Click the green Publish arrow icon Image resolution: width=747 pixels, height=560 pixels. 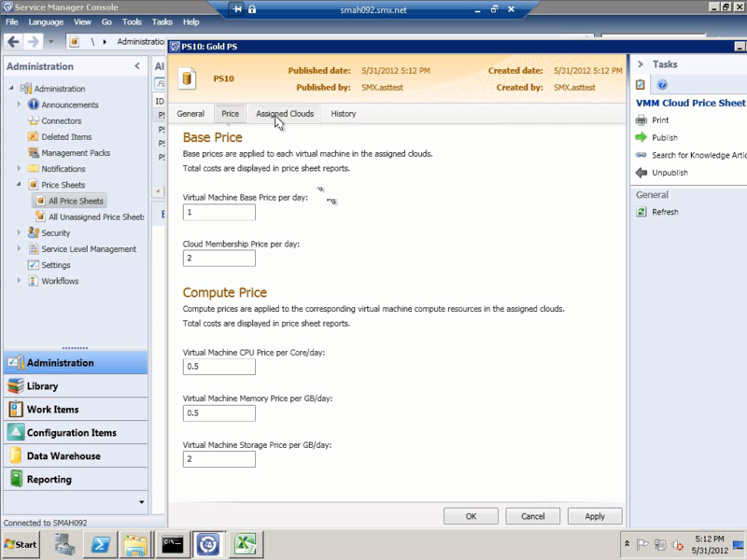pos(641,137)
